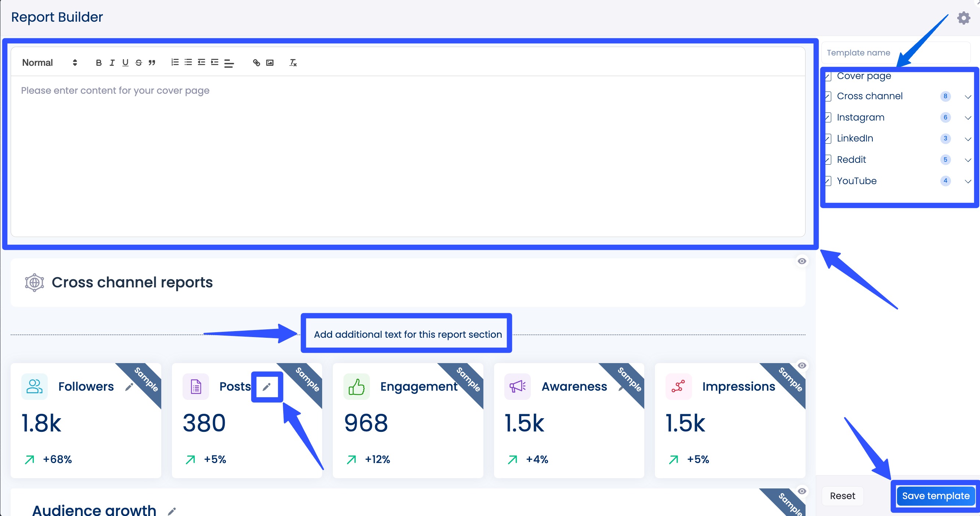Toggle bold formatting in the editor

(x=98, y=63)
